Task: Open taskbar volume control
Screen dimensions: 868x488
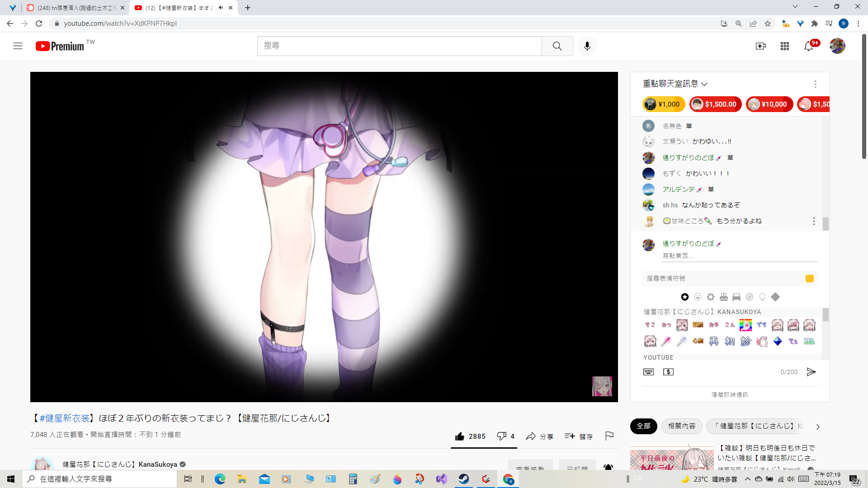Action: point(792,479)
